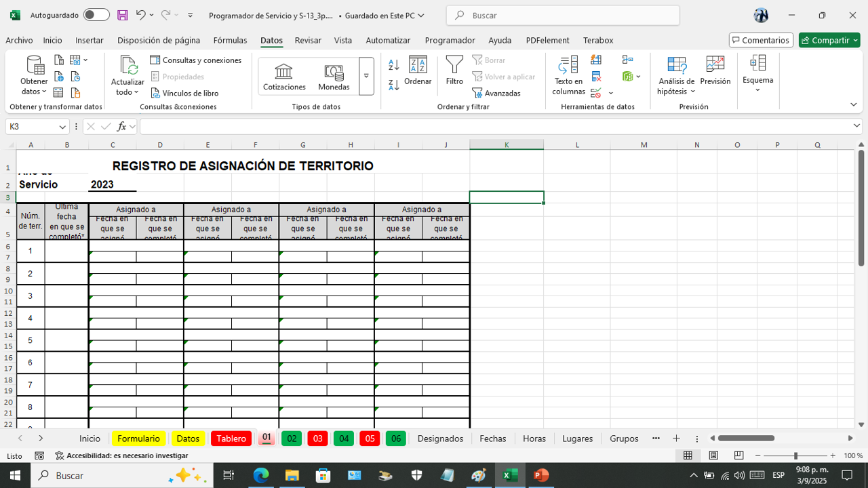Select the Tablero sheet tab
Screen dimensions: 868x488
(231, 439)
